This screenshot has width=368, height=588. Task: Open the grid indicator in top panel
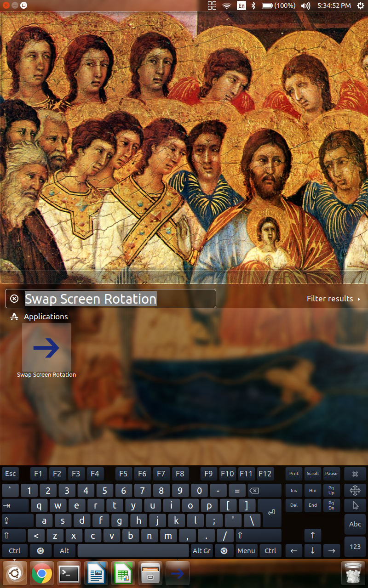pos(212,6)
